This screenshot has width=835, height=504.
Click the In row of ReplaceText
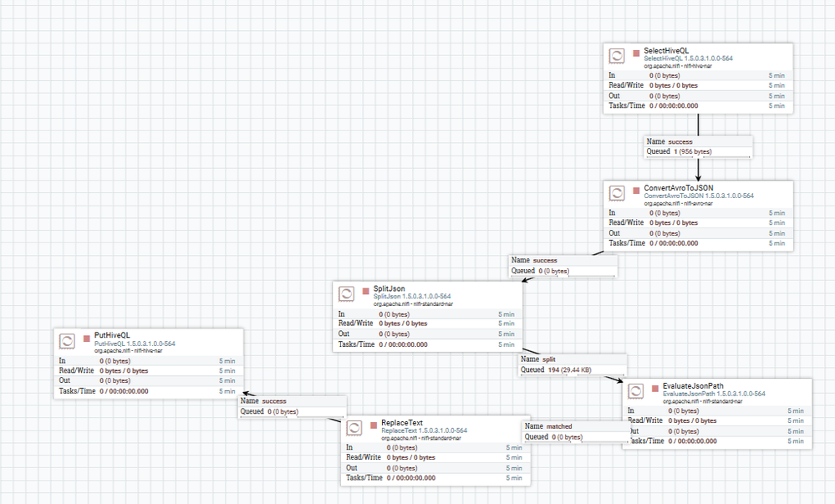(435, 447)
